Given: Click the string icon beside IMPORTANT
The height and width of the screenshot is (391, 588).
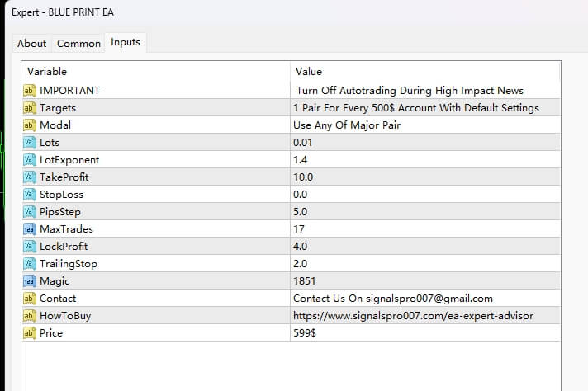Looking at the screenshot, I should point(30,91).
